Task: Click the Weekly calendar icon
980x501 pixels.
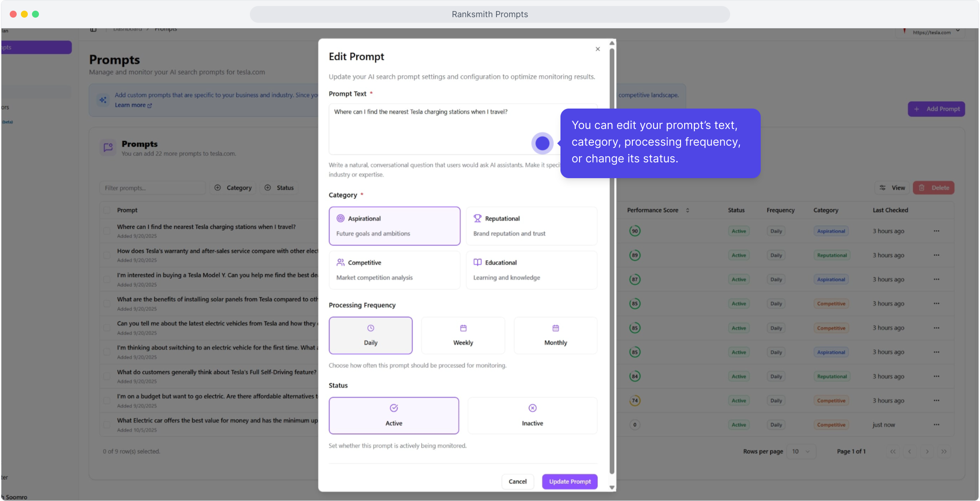Action: pyautogui.click(x=463, y=328)
